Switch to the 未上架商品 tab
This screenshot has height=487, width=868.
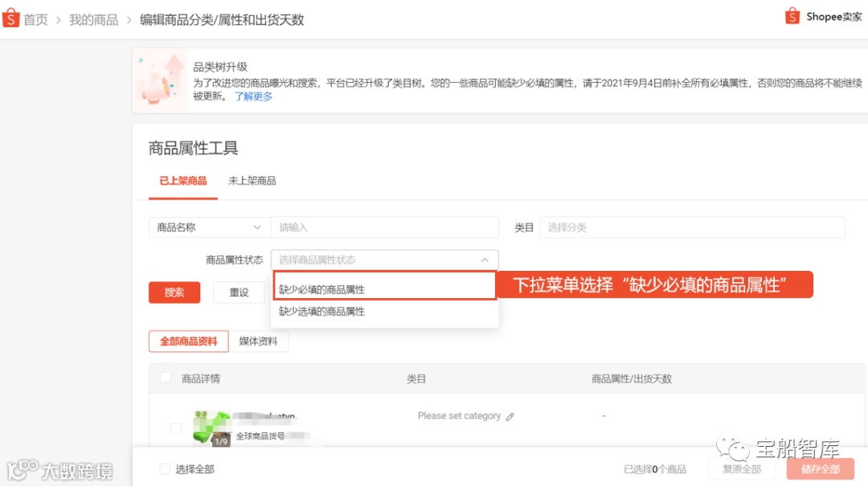252,181
